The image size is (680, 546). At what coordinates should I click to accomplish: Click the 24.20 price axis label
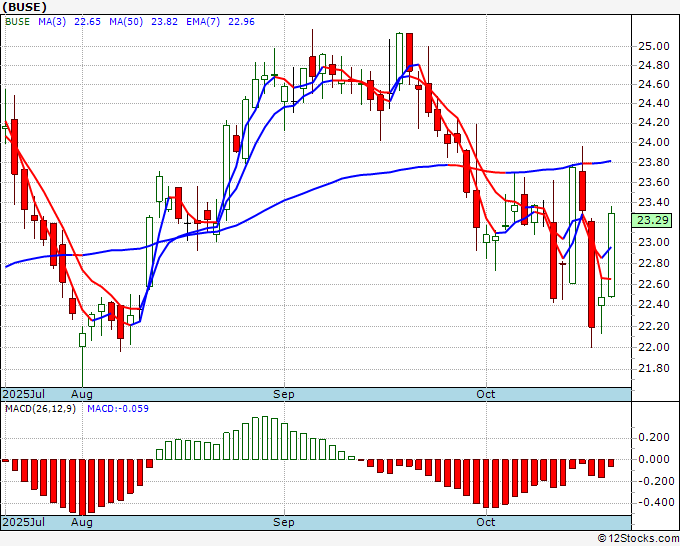(x=654, y=123)
